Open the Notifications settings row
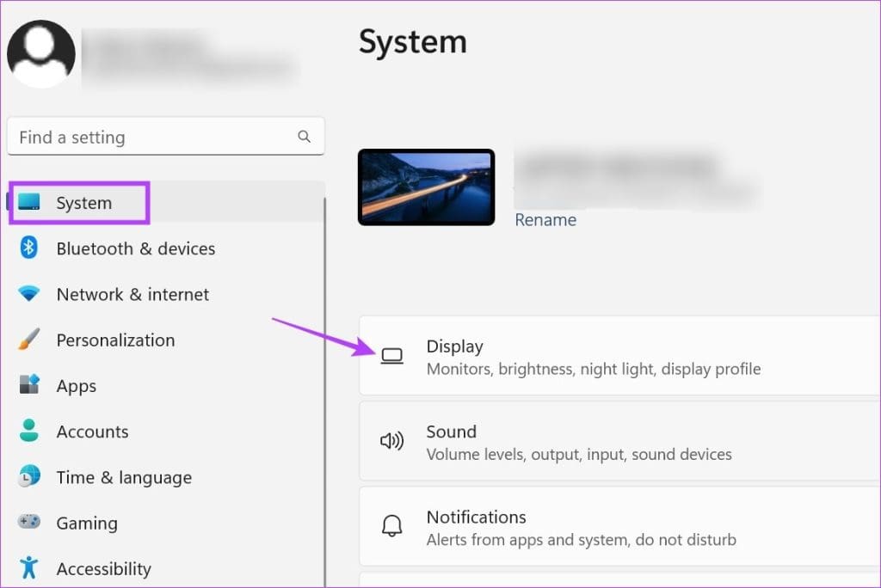The image size is (881, 588). [602, 525]
